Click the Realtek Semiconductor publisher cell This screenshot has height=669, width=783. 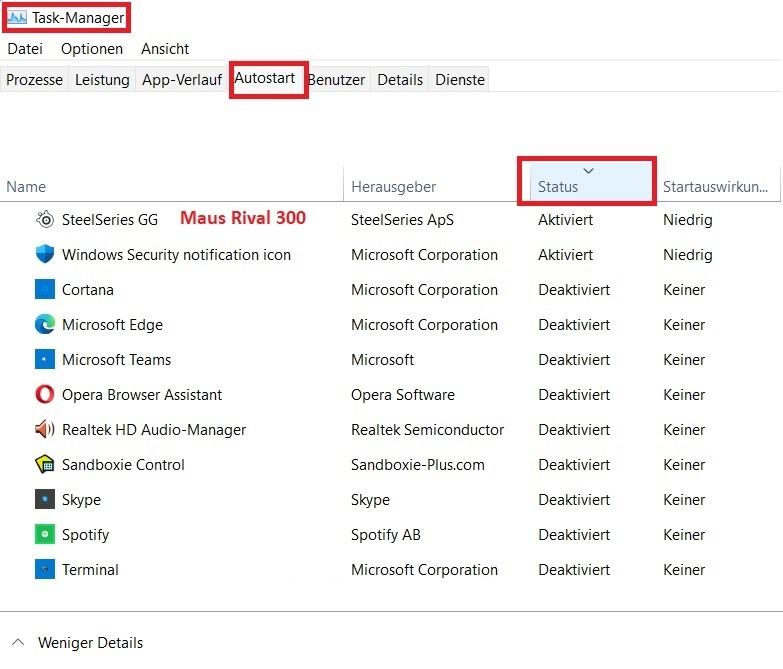(x=427, y=429)
